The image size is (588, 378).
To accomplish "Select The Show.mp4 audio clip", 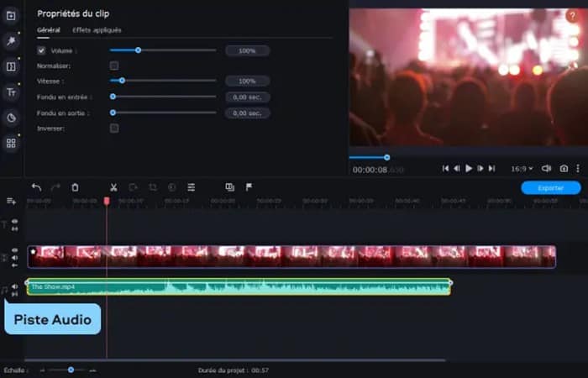I will pos(239,287).
